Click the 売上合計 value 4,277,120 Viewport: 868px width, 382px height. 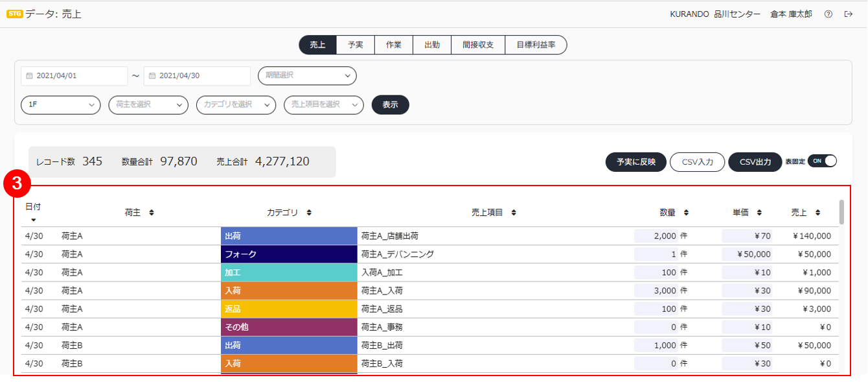[x=282, y=161]
